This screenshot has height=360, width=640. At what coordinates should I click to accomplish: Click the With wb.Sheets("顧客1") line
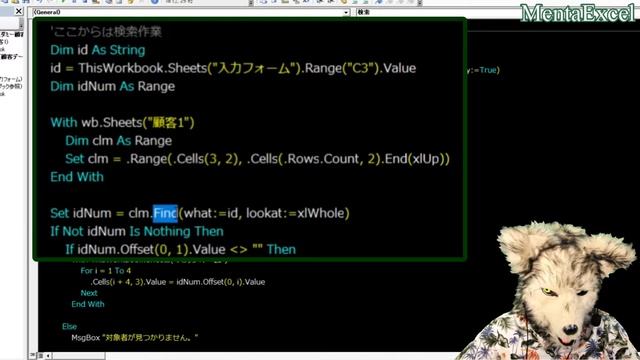pos(122,122)
